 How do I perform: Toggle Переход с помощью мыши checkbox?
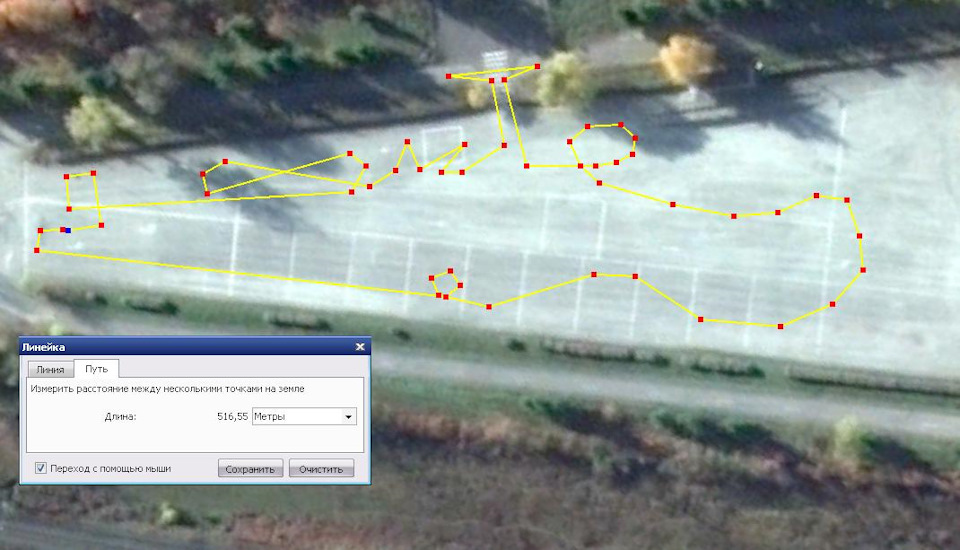[x=41, y=468]
